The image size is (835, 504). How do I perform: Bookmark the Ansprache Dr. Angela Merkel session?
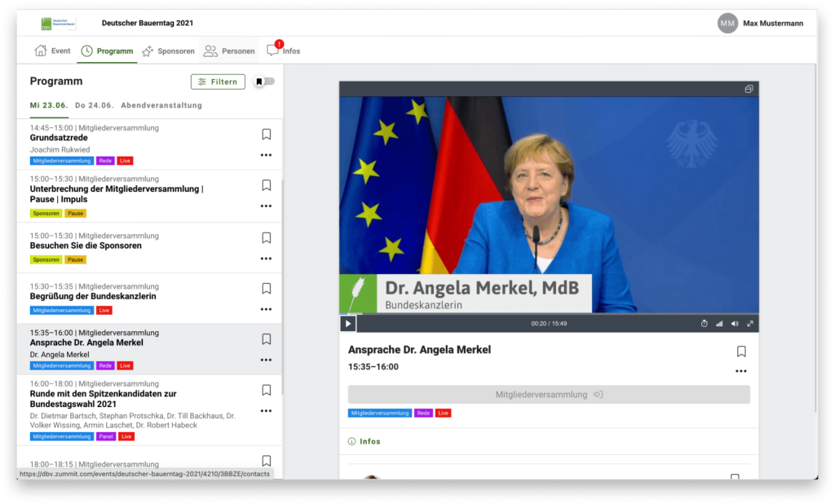coord(266,339)
